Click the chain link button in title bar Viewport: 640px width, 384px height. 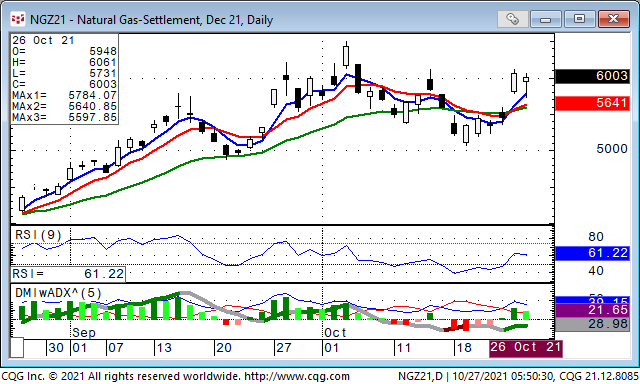click(513, 19)
